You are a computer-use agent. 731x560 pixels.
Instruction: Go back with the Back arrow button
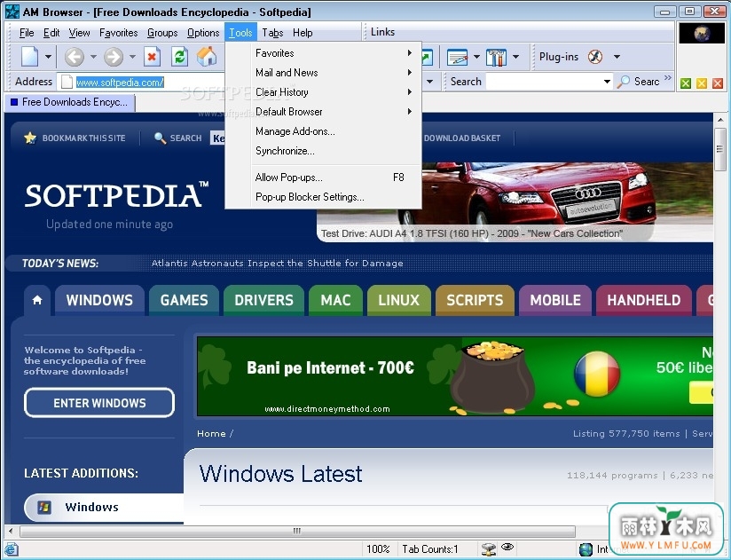[x=75, y=57]
